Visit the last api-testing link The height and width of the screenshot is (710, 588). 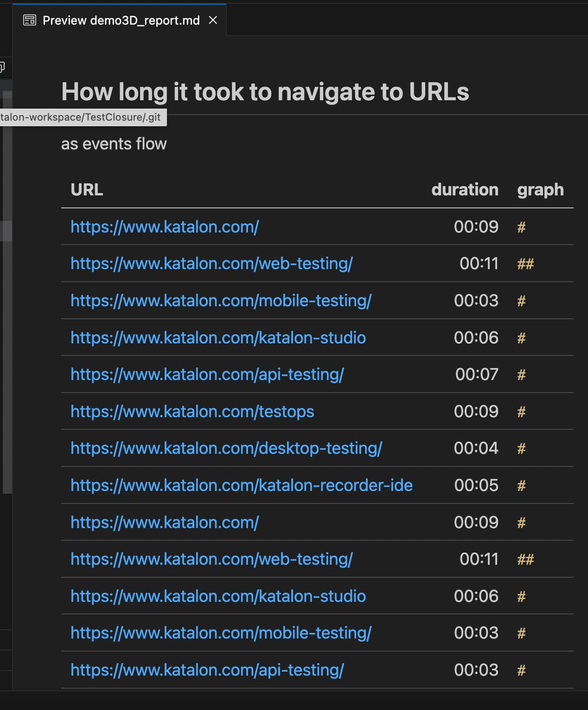207,670
